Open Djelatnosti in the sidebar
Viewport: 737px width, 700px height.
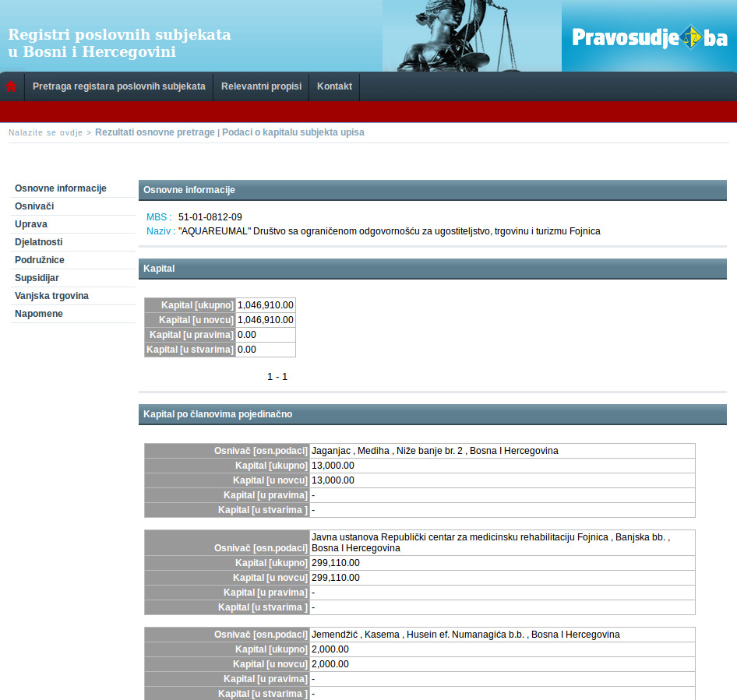pos(38,242)
